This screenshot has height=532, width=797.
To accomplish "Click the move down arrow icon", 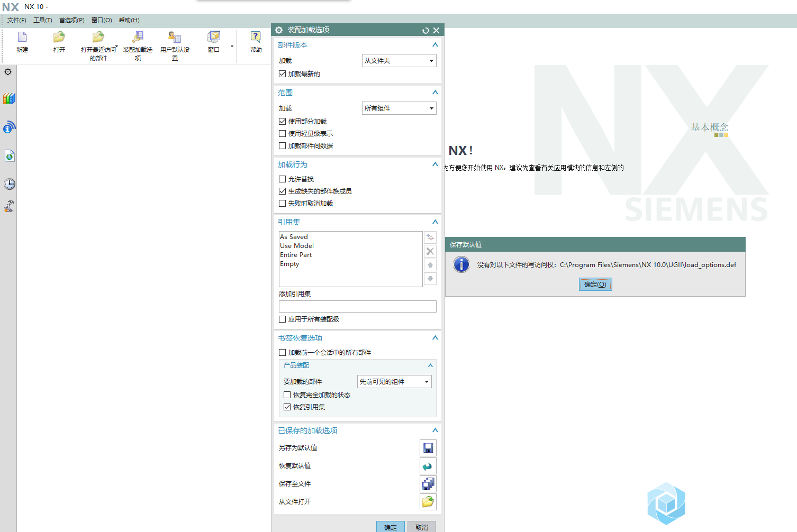I will [x=430, y=279].
